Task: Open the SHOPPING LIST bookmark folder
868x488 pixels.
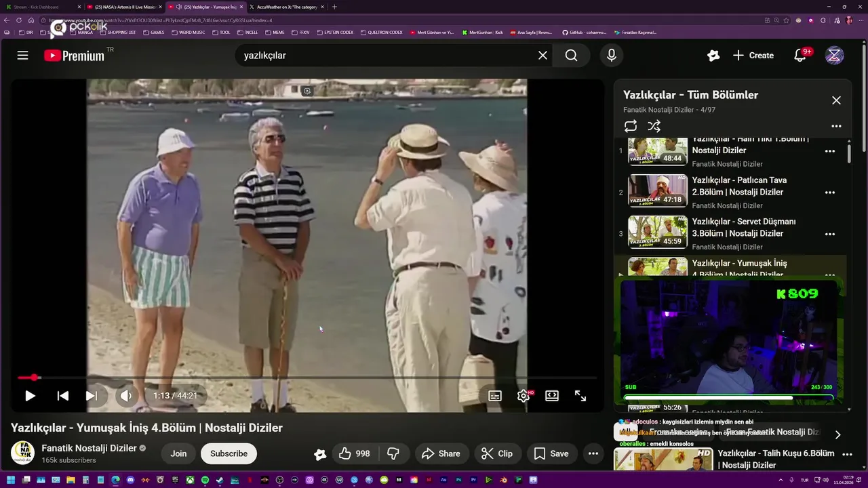Action: tap(117, 32)
